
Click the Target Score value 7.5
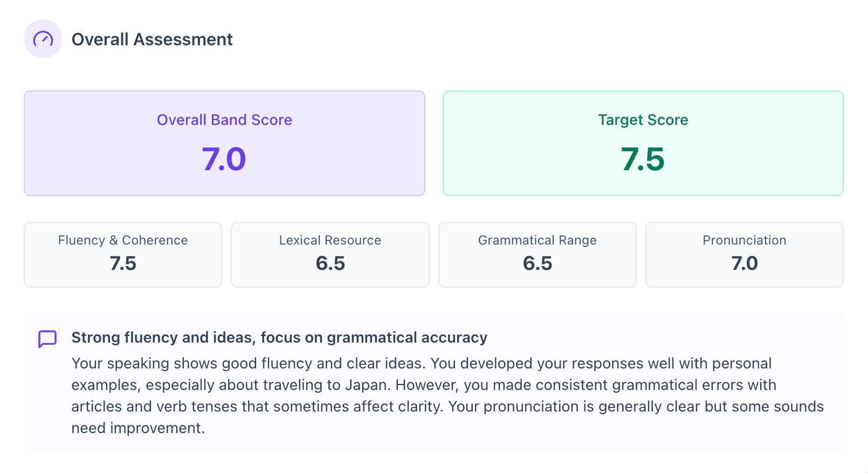(642, 159)
